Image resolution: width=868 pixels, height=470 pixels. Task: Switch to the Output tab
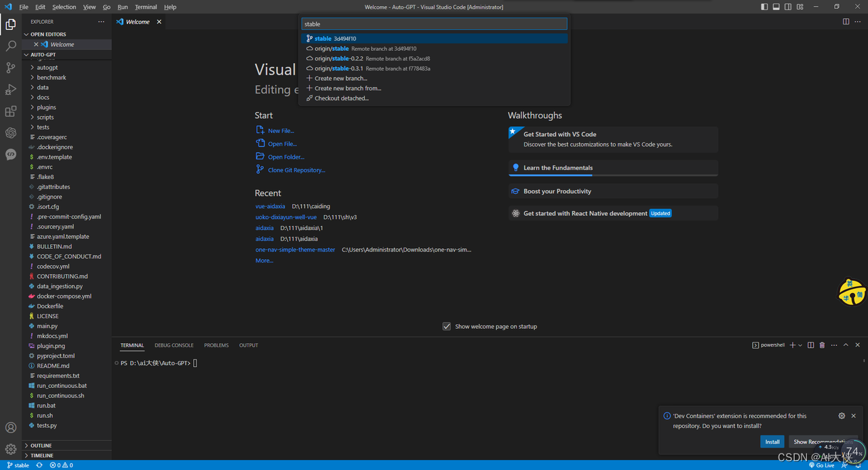248,345
